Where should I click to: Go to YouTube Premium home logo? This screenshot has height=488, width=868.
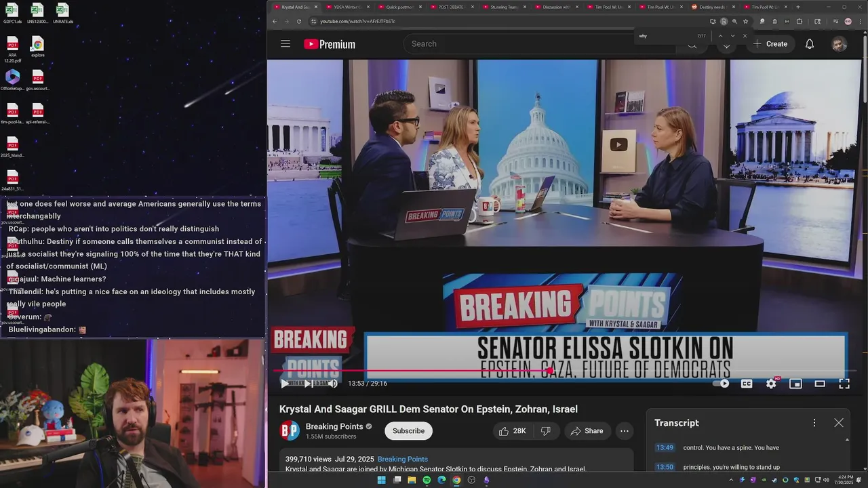click(x=330, y=44)
